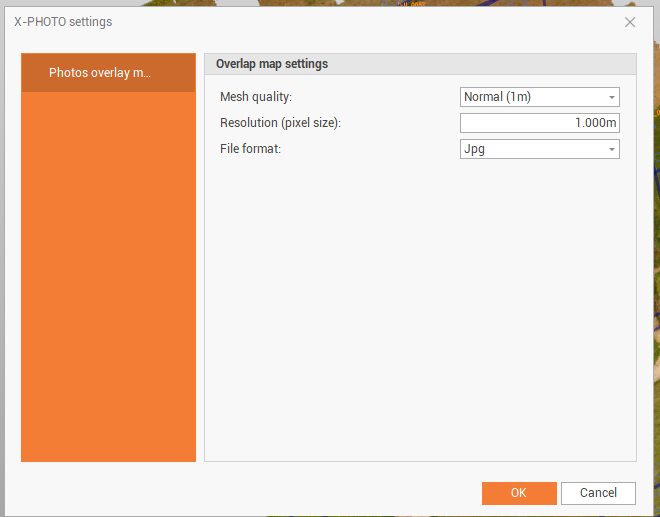Select the 'Jpg' format value text
Image resolution: width=660 pixels, height=517 pixels.
475,149
